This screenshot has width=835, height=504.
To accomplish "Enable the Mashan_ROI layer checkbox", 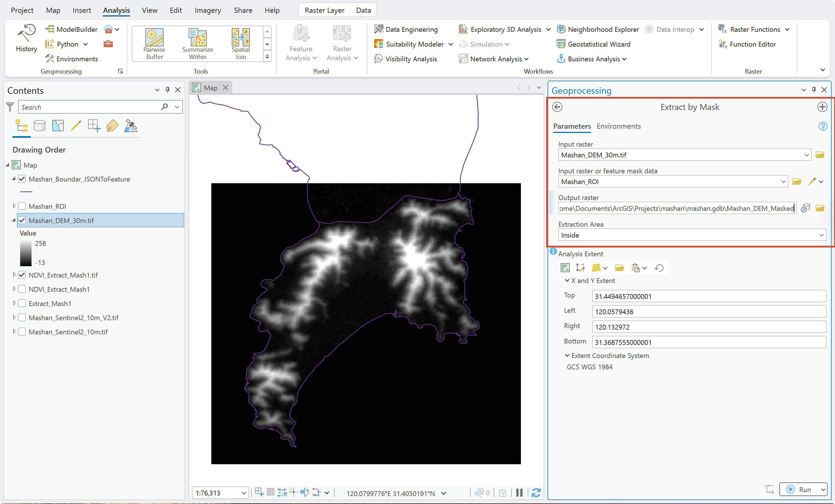I will (x=22, y=206).
